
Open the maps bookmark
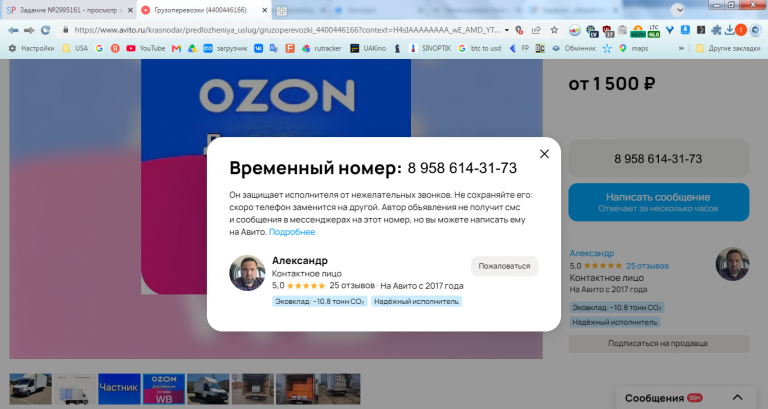tap(633, 48)
